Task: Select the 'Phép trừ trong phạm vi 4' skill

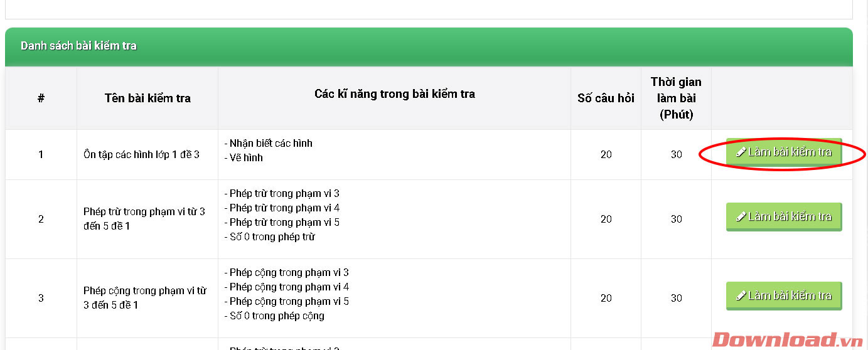Action: coord(284,208)
